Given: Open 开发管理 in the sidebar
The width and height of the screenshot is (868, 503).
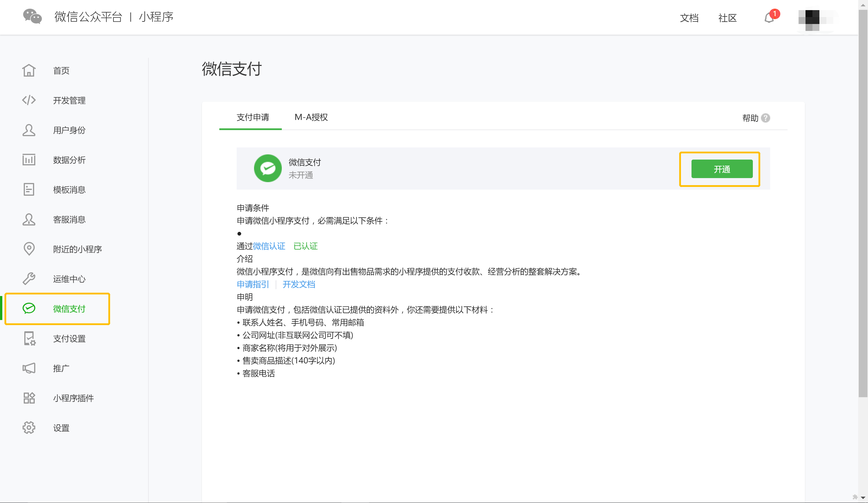Looking at the screenshot, I should point(69,100).
